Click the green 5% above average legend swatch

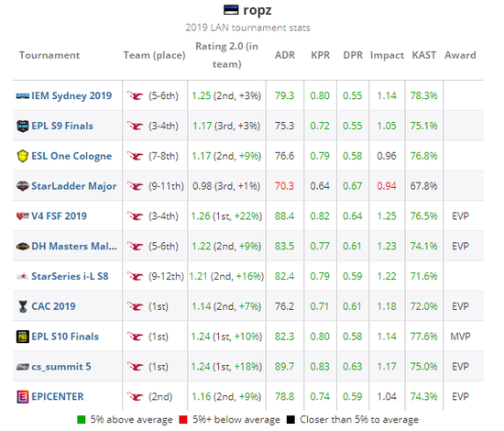point(82,420)
